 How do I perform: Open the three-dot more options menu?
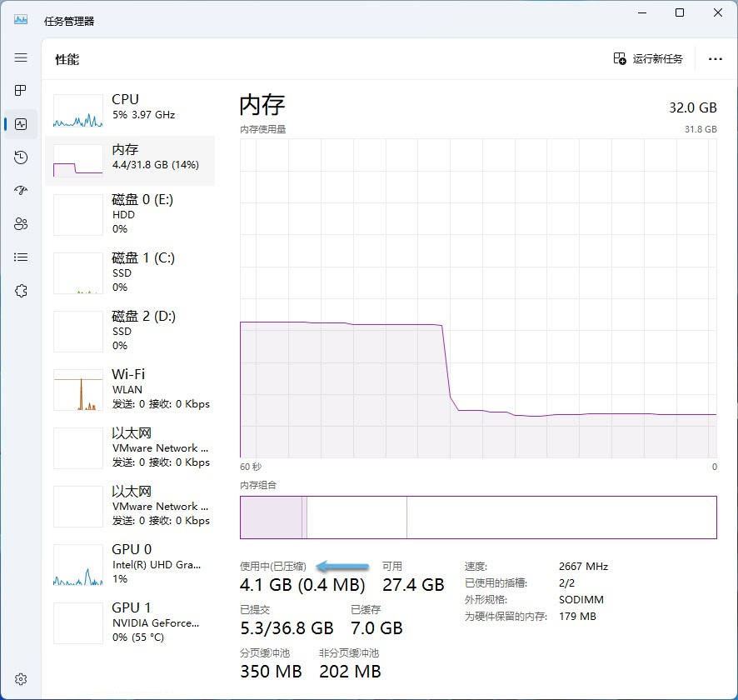pos(715,59)
